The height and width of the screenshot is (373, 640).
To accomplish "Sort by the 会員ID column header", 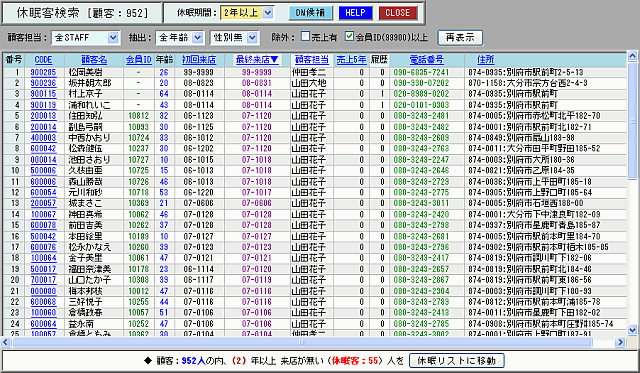I will click(139, 60).
